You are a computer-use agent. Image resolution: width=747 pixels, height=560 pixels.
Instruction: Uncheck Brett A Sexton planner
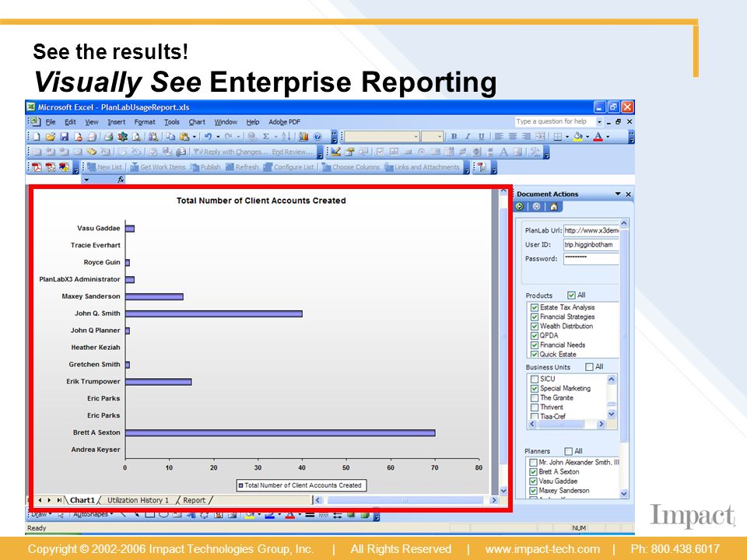click(534, 472)
